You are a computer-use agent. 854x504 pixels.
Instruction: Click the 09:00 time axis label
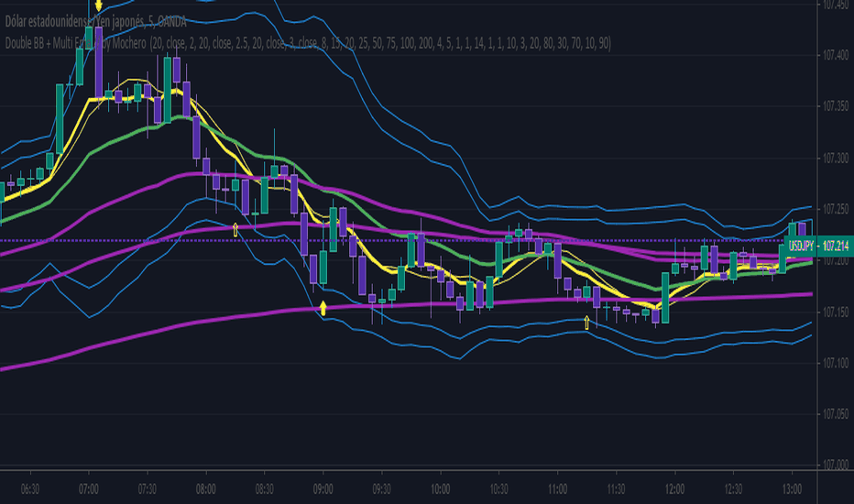pyautogui.click(x=323, y=488)
